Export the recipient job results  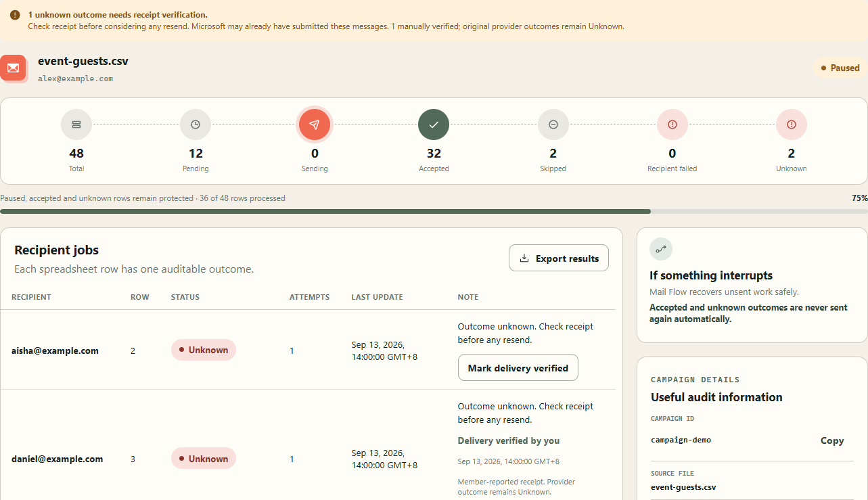559,258
